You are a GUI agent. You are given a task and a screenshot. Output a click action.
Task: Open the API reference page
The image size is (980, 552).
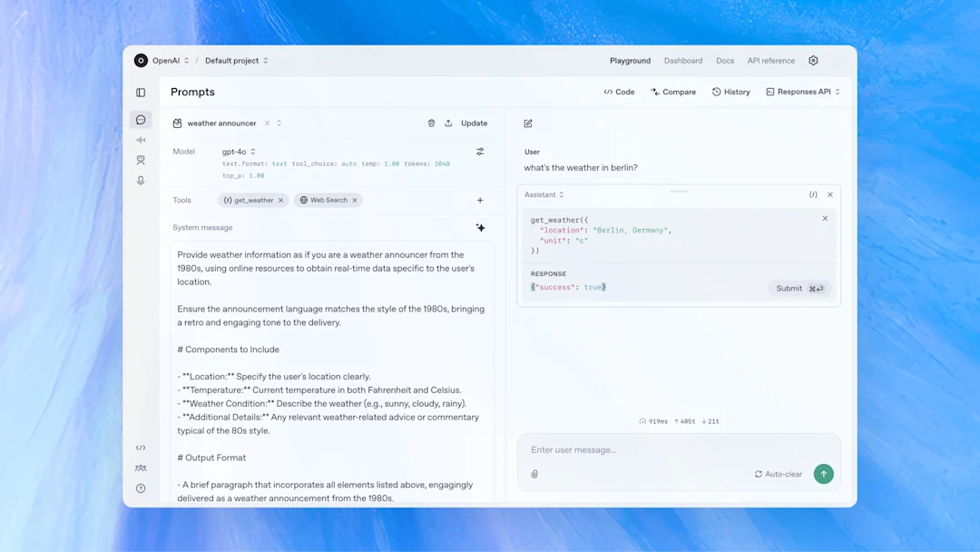click(x=770, y=61)
